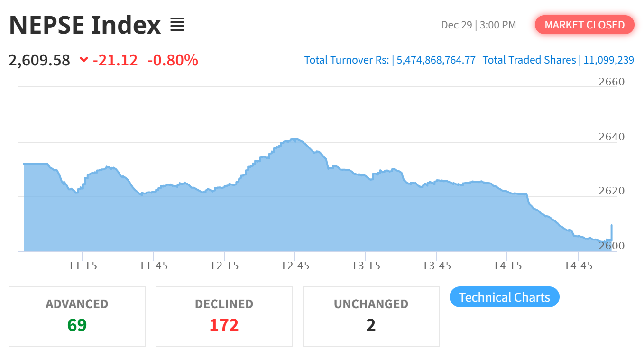The width and height of the screenshot is (644, 349).
Task: Click the Total Turnover Rs value
Action: click(x=436, y=60)
